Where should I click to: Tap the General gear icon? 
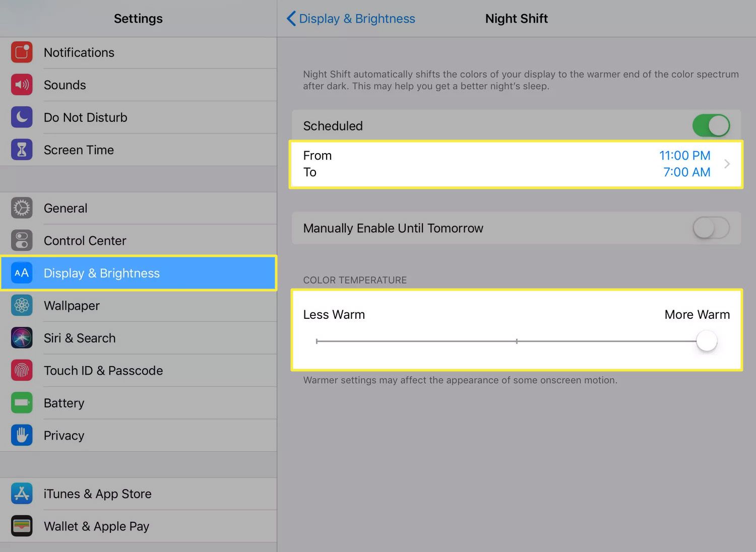pyautogui.click(x=22, y=208)
